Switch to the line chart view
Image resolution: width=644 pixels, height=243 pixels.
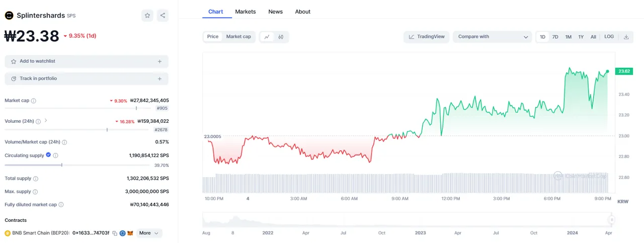click(267, 37)
